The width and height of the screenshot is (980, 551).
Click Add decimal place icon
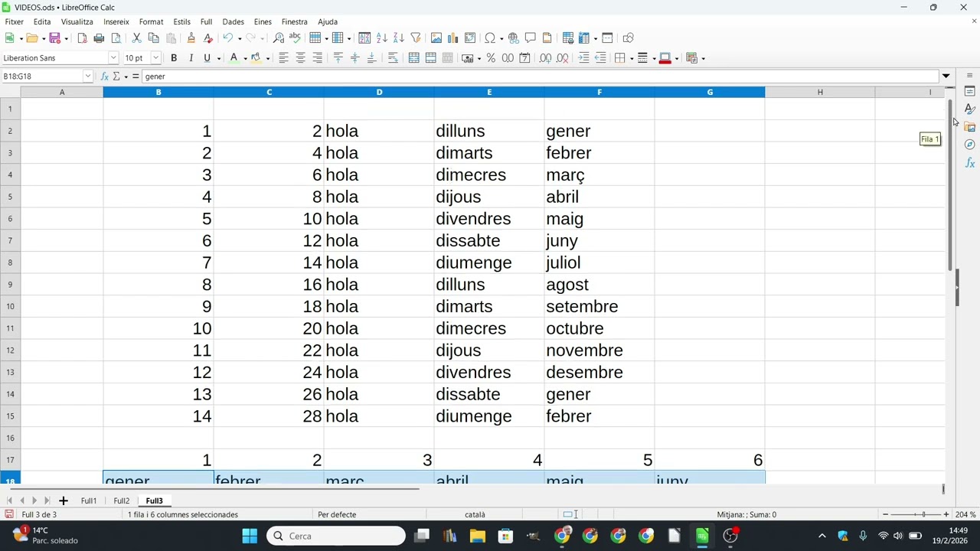[545, 58]
